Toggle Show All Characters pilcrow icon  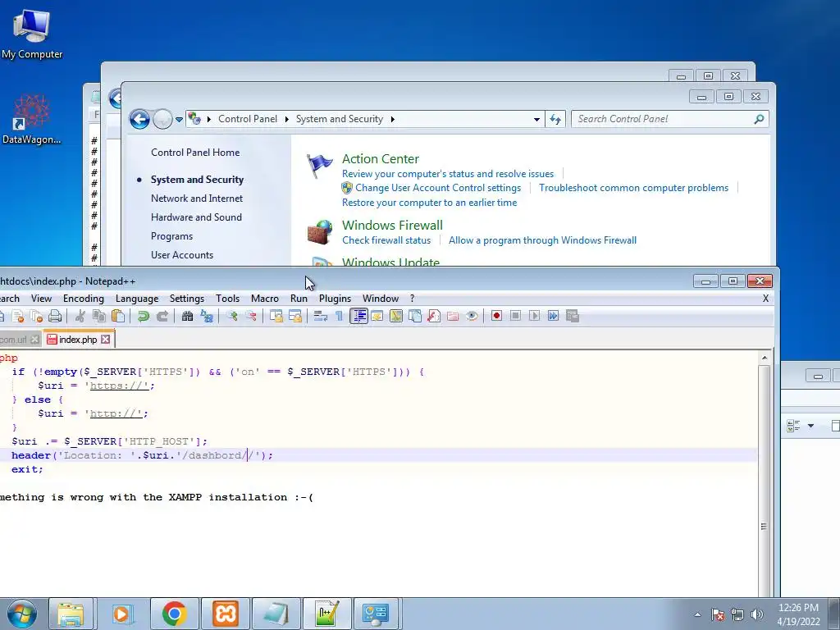[339, 316]
